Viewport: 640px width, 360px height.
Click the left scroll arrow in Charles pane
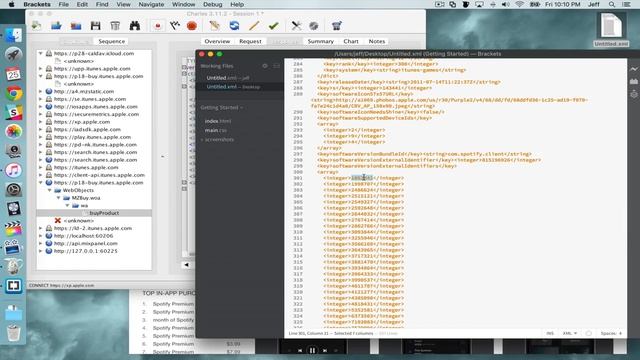coord(186,264)
